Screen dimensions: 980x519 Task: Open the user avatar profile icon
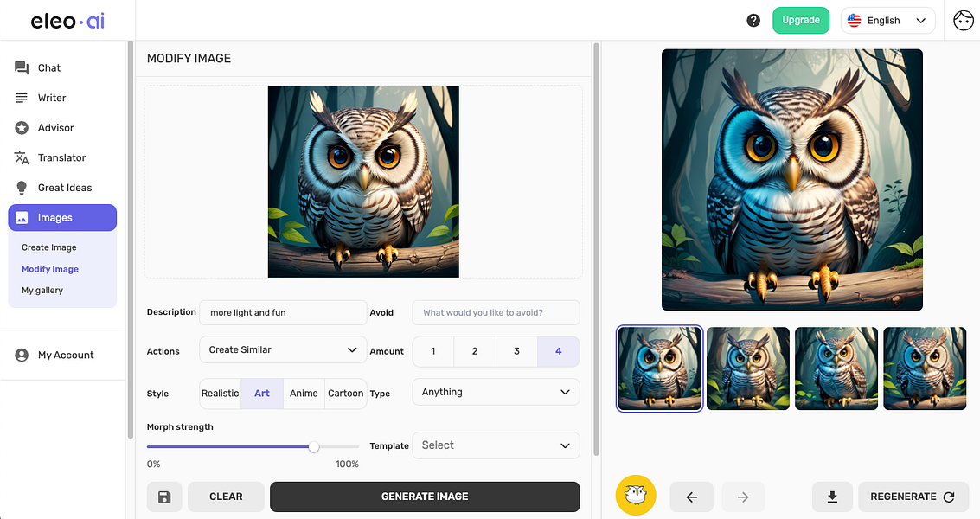963,20
